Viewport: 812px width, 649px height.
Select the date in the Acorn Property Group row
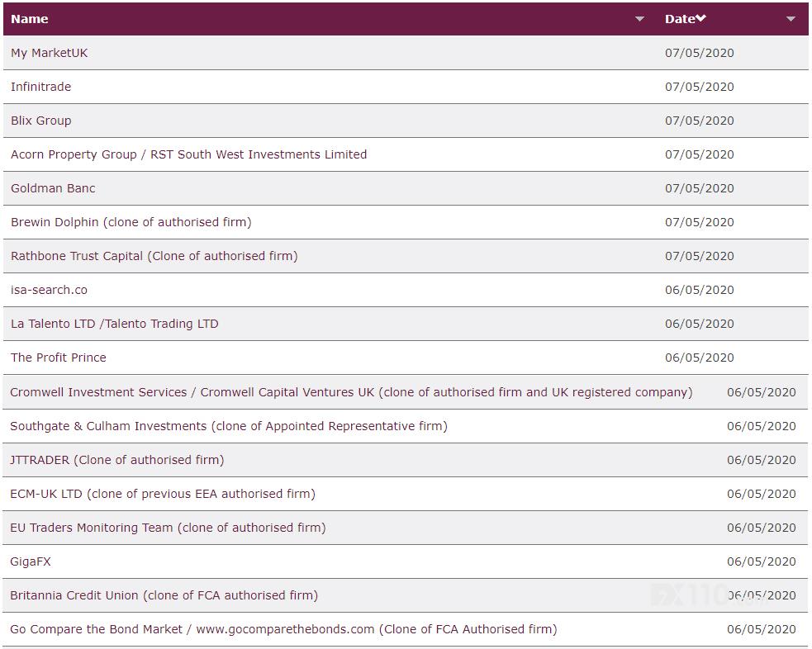(699, 154)
